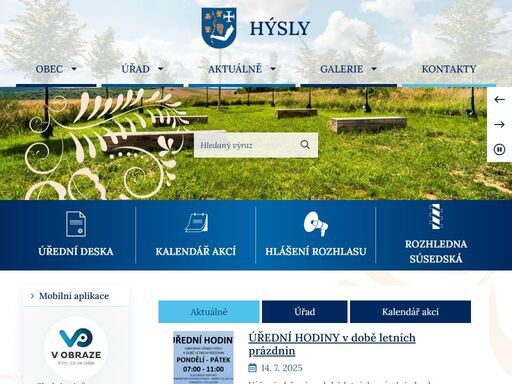
Task: Switch to the Kalendář akcí tab
Action: click(x=410, y=312)
